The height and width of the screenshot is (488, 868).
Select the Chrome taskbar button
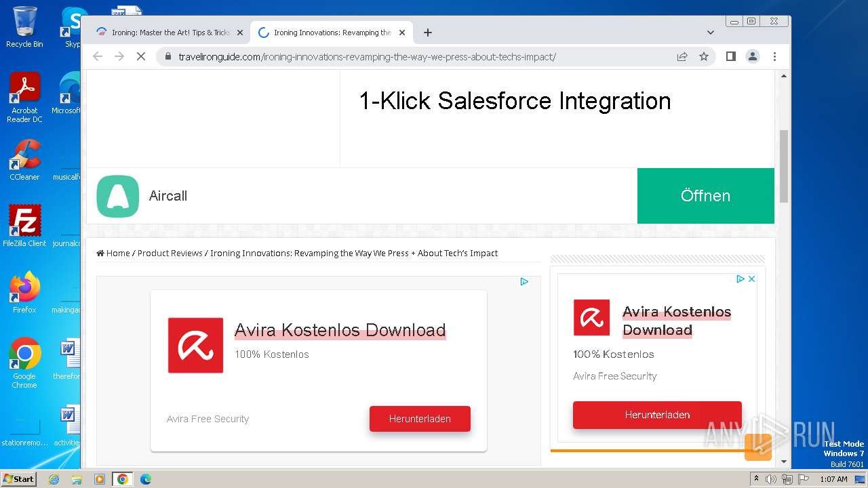point(123,479)
